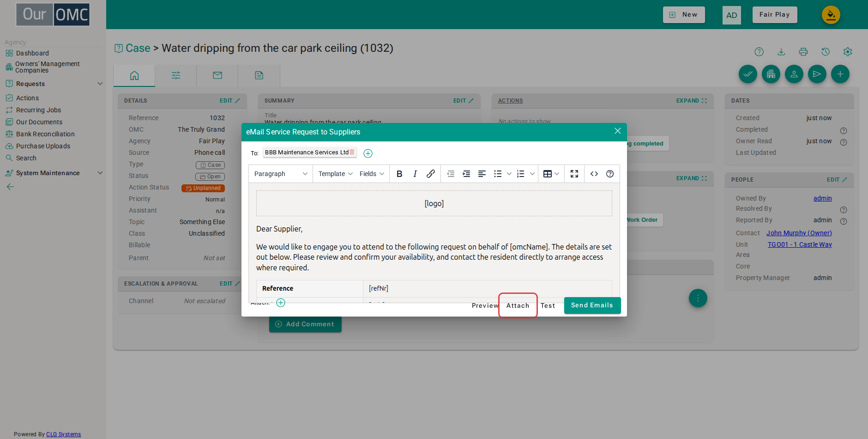Expand bulleted list style options arrow

pos(509,174)
